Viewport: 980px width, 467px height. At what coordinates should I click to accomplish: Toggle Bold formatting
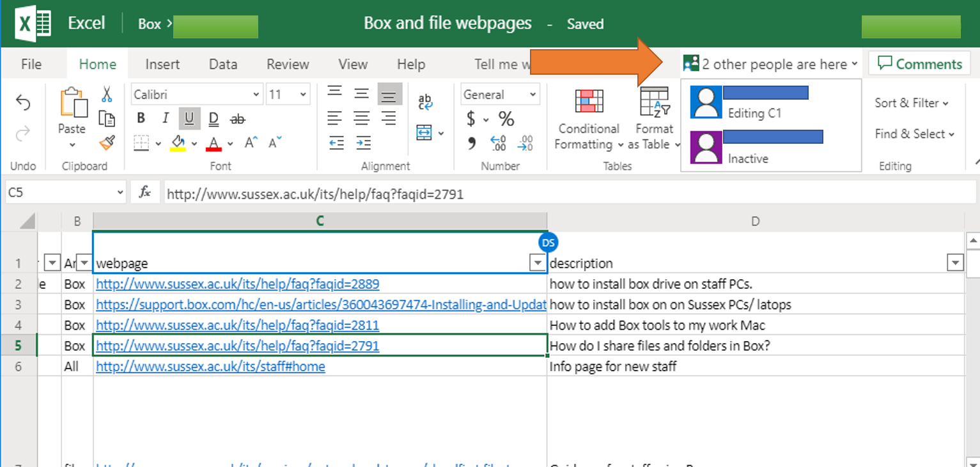(141, 119)
